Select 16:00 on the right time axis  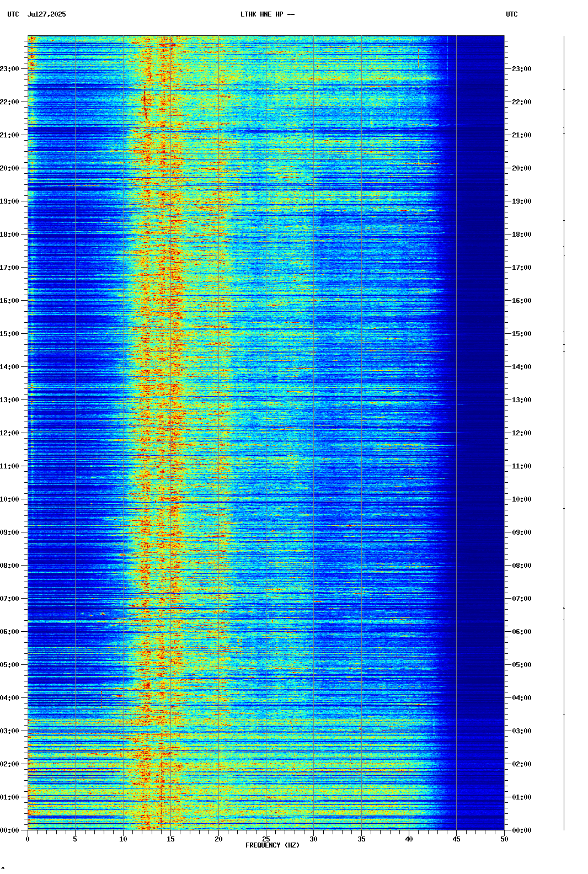point(522,301)
